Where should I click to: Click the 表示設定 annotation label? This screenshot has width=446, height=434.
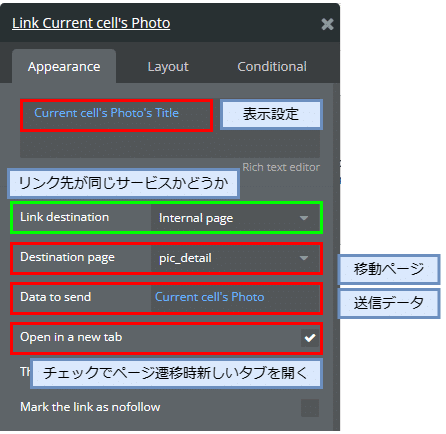271,114
